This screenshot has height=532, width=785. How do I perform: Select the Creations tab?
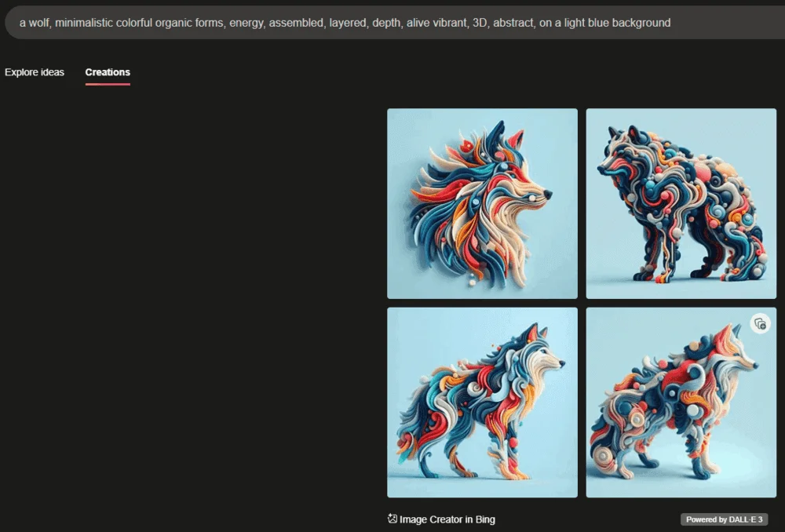pyautogui.click(x=108, y=72)
